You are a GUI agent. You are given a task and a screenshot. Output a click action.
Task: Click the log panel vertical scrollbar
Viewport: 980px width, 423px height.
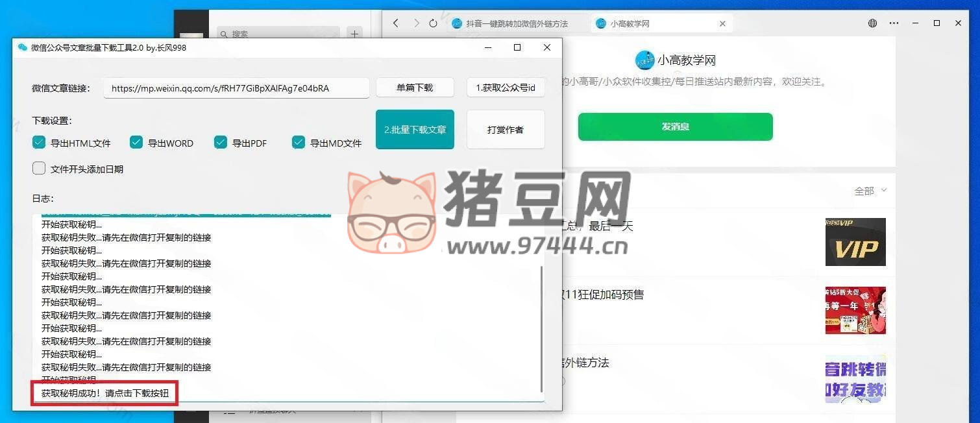tap(542, 328)
